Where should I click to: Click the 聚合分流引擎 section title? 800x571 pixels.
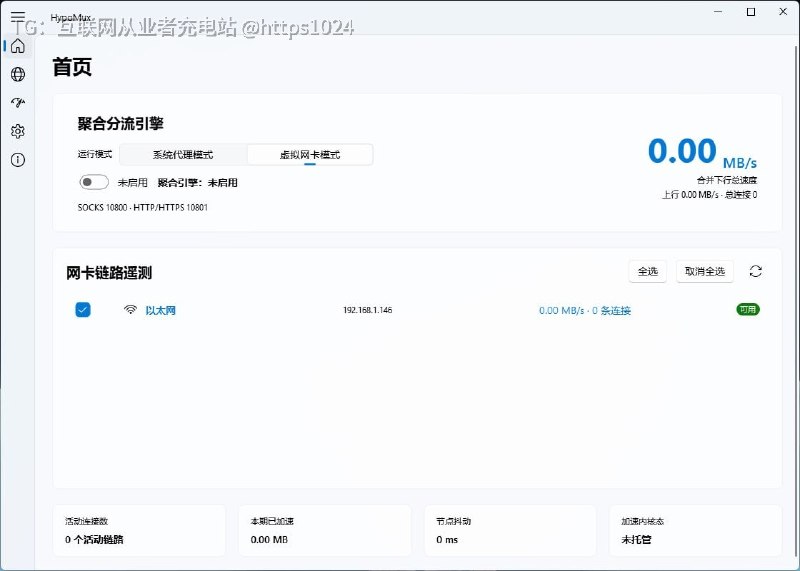coord(120,123)
